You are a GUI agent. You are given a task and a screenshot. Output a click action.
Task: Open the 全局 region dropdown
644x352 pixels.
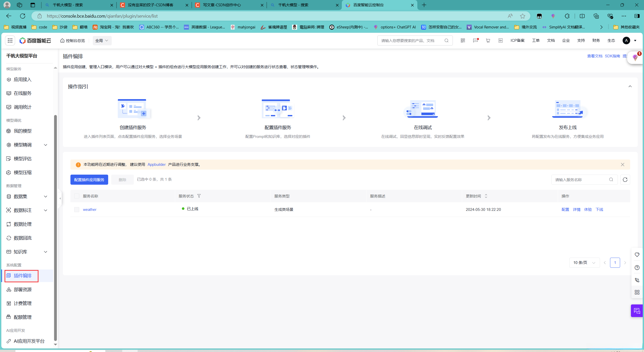tap(102, 41)
